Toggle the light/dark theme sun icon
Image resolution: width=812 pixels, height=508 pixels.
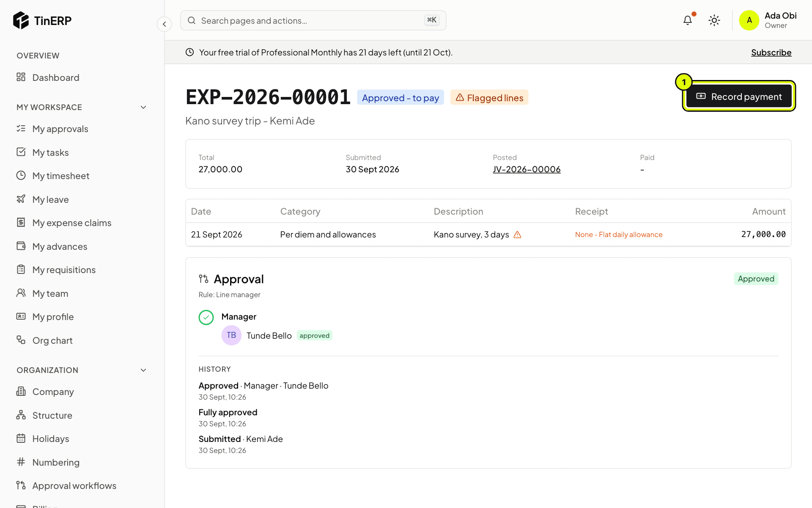click(714, 20)
